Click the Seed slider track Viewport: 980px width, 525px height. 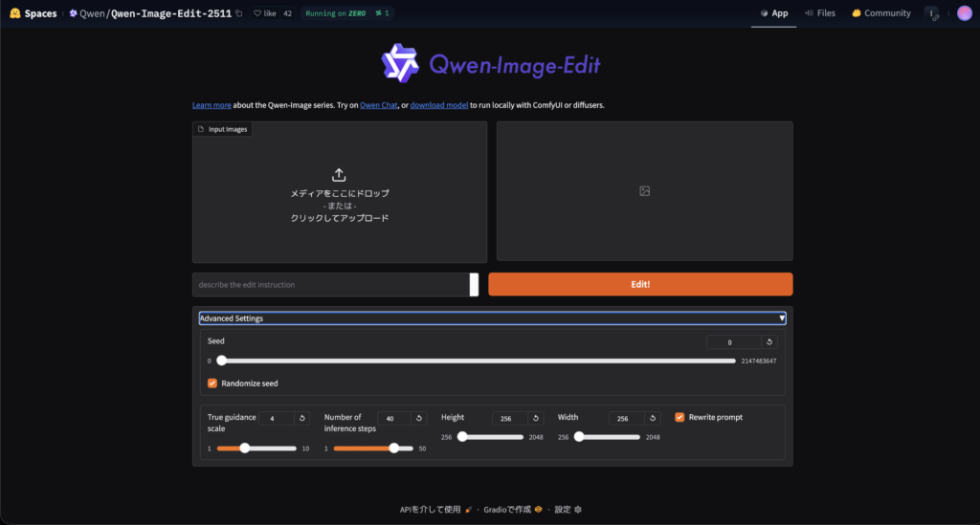pos(479,361)
